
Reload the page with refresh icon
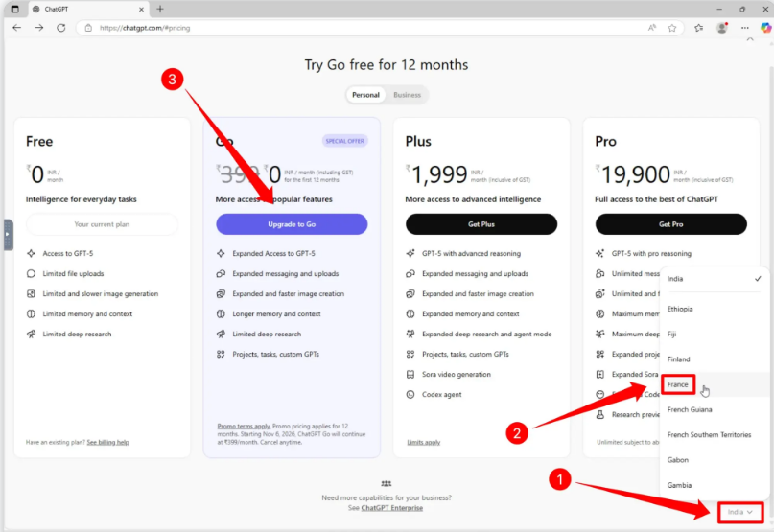click(x=61, y=28)
